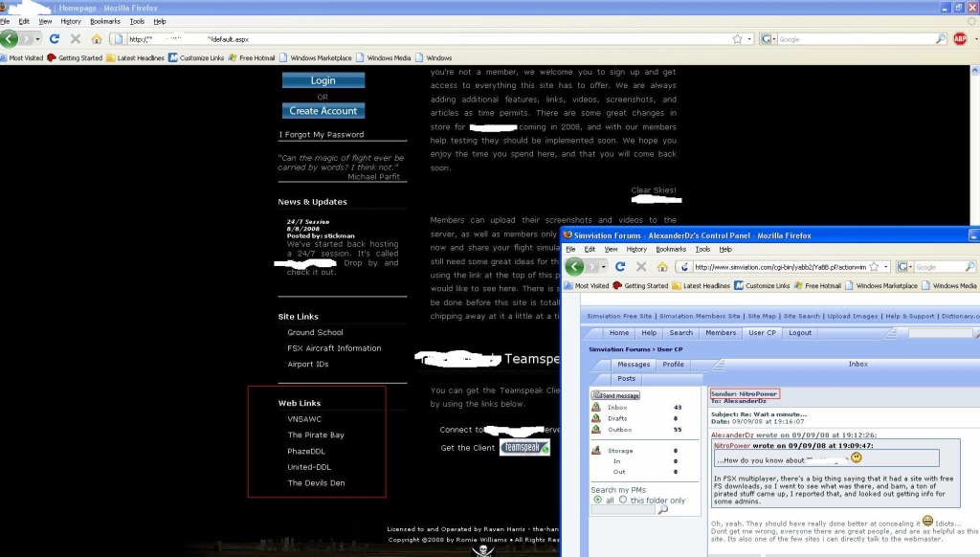Image resolution: width=980 pixels, height=557 pixels.
Task: Click the ABP Adblock Plus toolbar icon
Action: pos(960,39)
